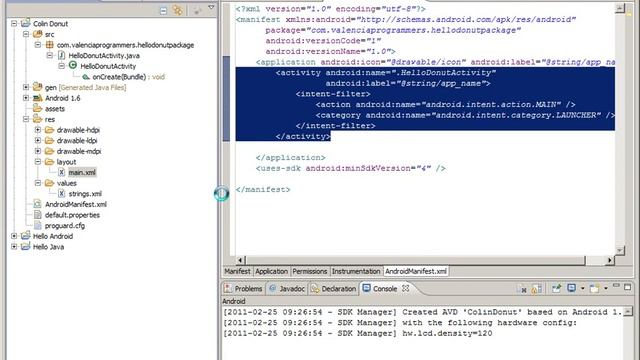The height and width of the screenshot is (360, 640).
Task: Expand the Hello Android project
Action: 14,236
